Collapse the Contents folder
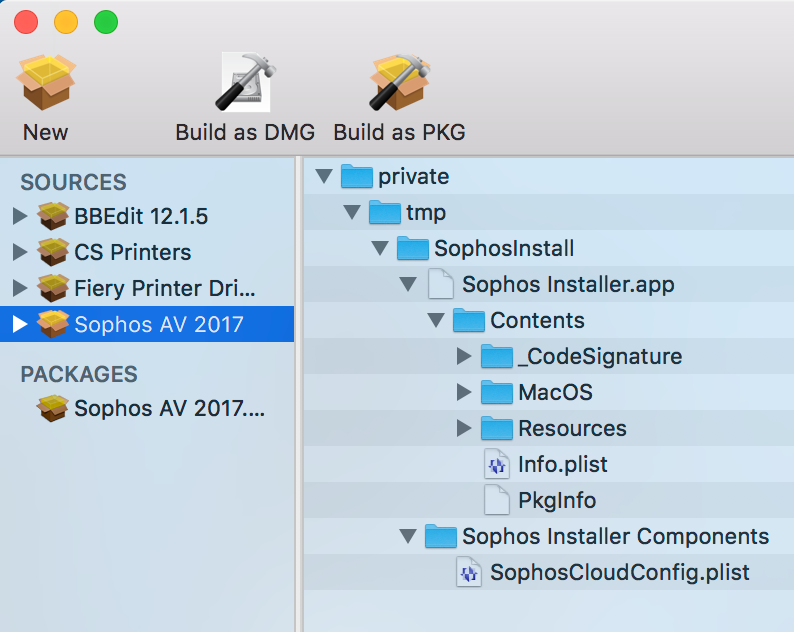 [x=436, y=320]
